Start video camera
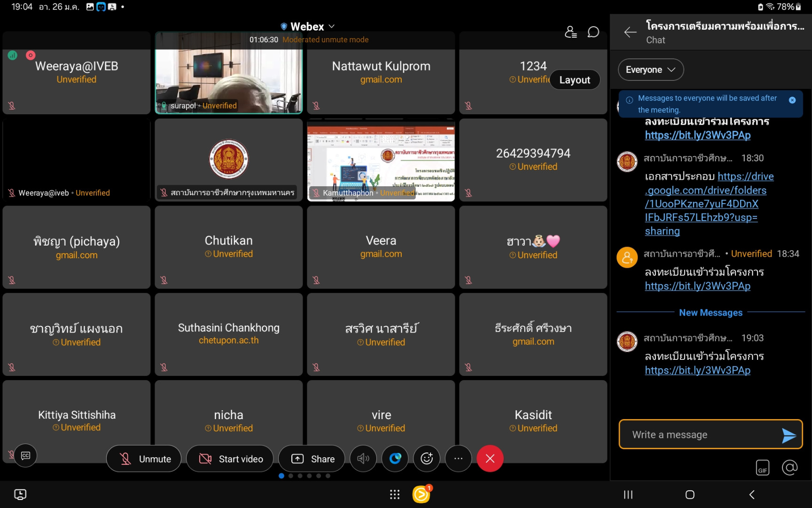812x508 pixels. tap(230, 459)
